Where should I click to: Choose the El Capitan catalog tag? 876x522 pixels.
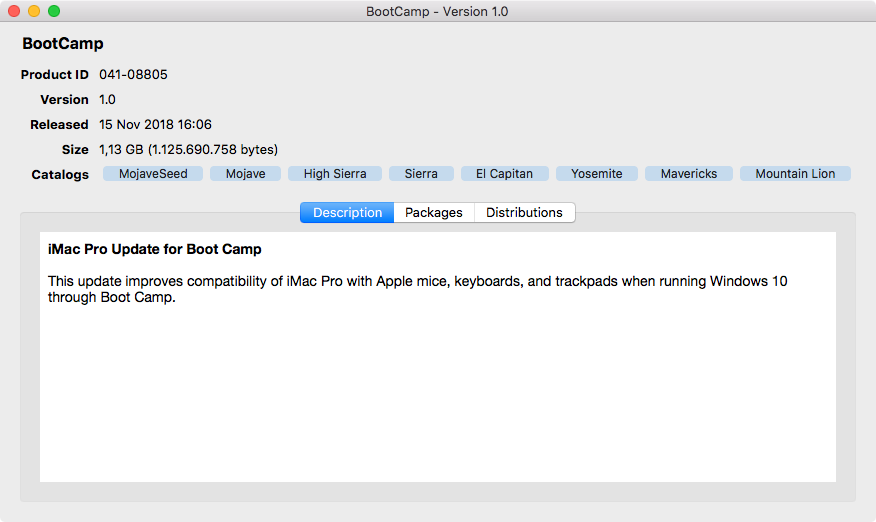(x=504, y=174)
